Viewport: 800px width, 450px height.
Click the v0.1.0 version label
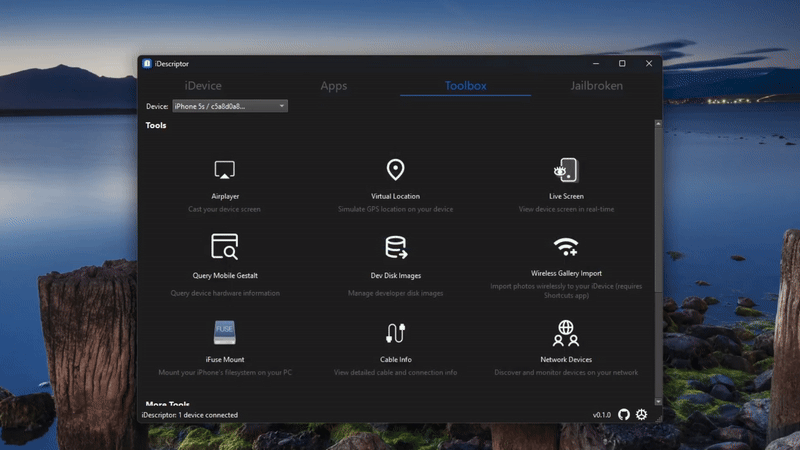[x=602, y=415]
